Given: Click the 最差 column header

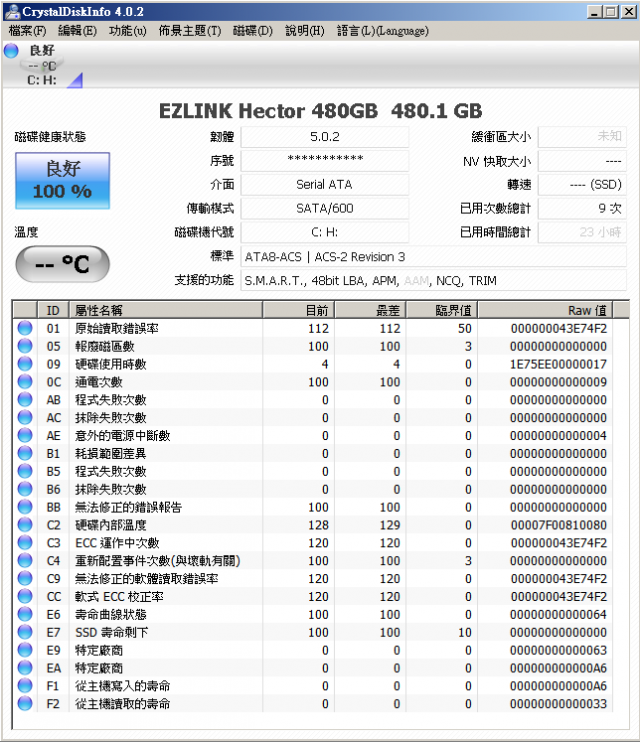Looking at the screenshot, I should coord(370,310).
